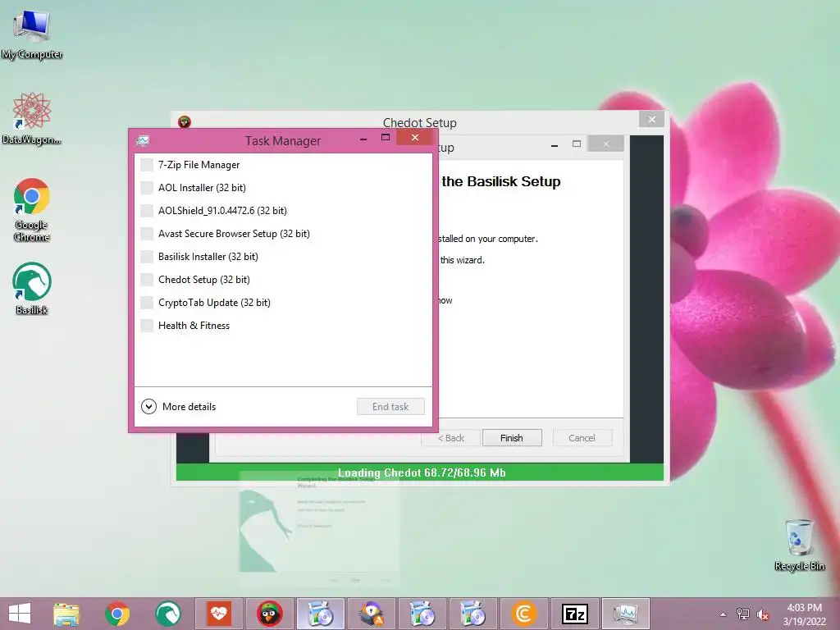Image resolution: width=840 pixels, height=630 pixels.
Task: Open the Basilisk desktop shortcut
Action: 32,288
